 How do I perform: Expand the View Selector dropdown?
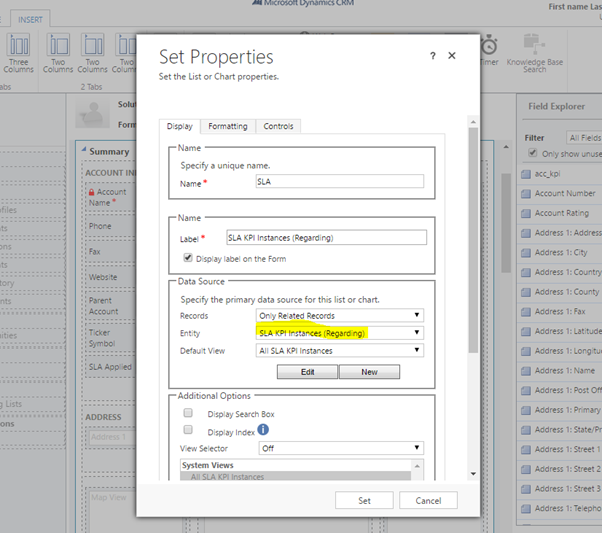(340, 449)
